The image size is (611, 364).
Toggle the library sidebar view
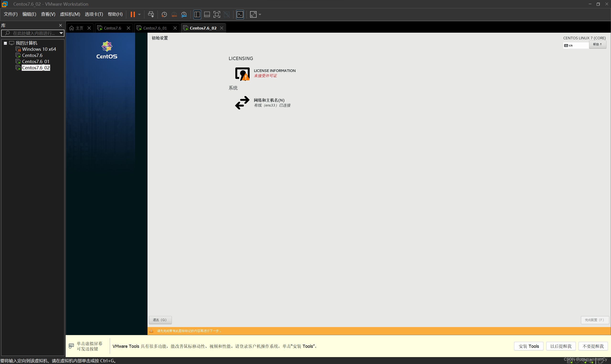tap(197, 15)
